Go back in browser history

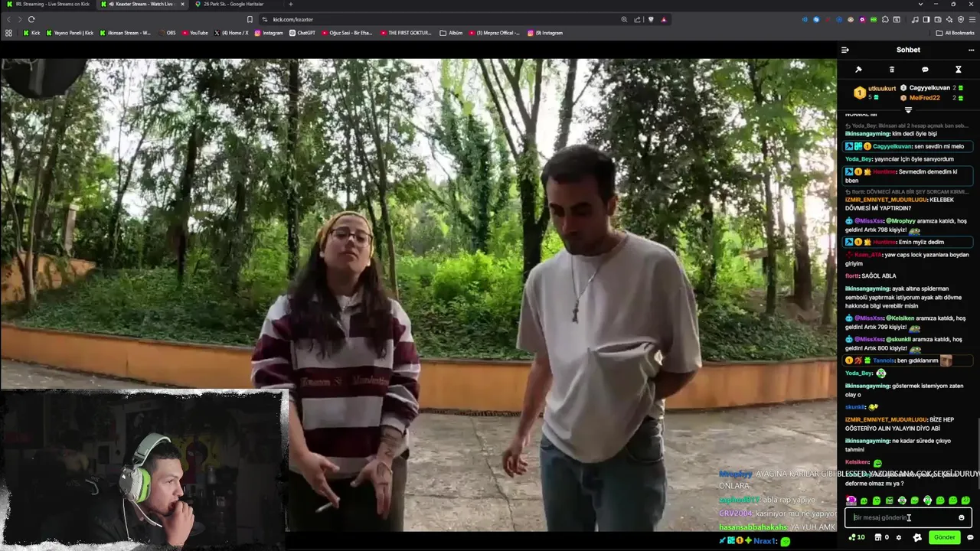click(x=8, y=19)
